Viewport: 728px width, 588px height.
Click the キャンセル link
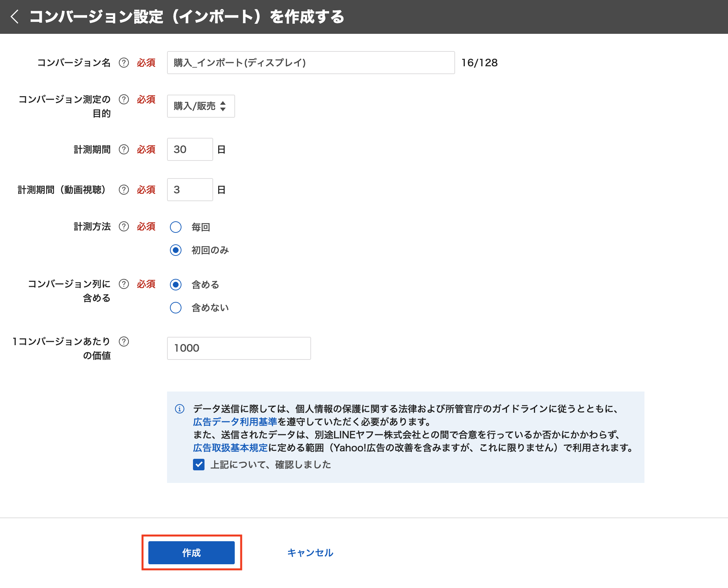tap(310, 553)
